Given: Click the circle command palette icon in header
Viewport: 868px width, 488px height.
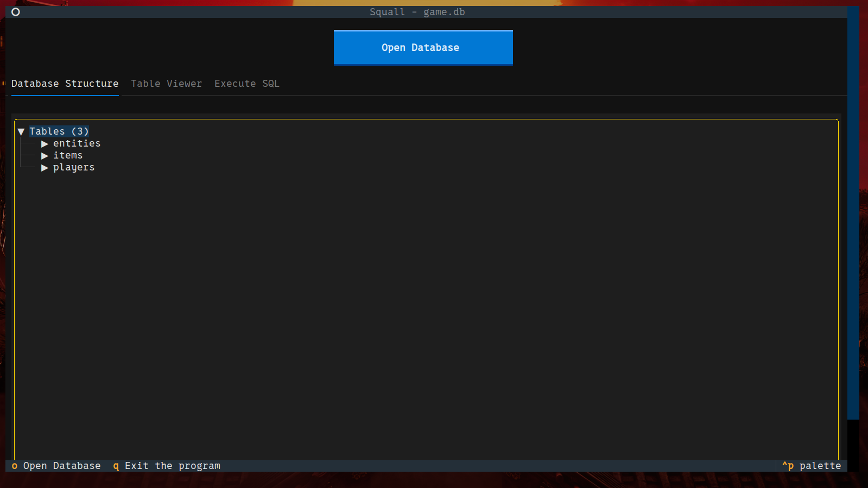Looking at the screenshot, I should (x=16, y=12).
